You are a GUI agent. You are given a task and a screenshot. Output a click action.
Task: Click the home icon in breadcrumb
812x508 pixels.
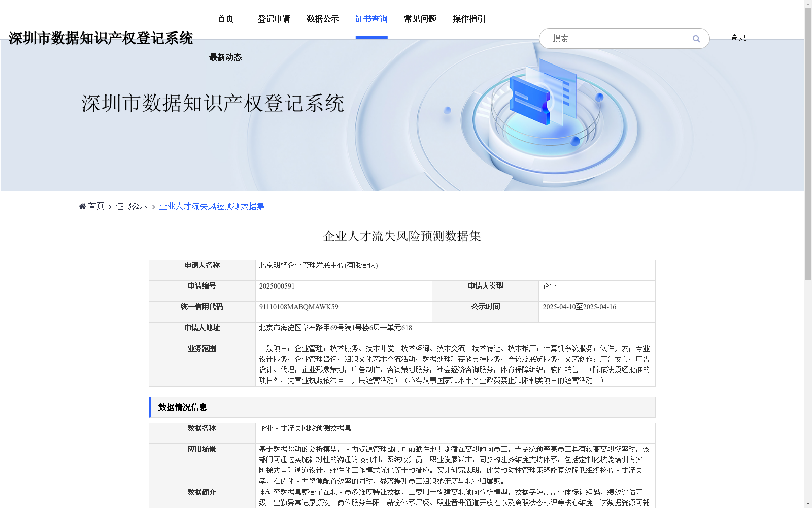(82, 206)
